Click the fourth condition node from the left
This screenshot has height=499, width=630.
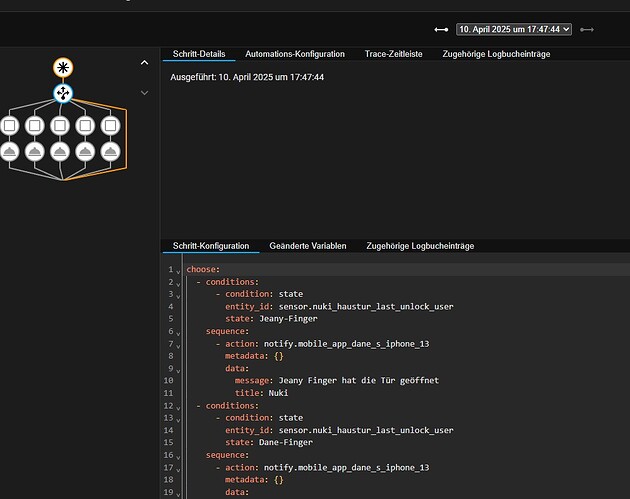[85, 126]
